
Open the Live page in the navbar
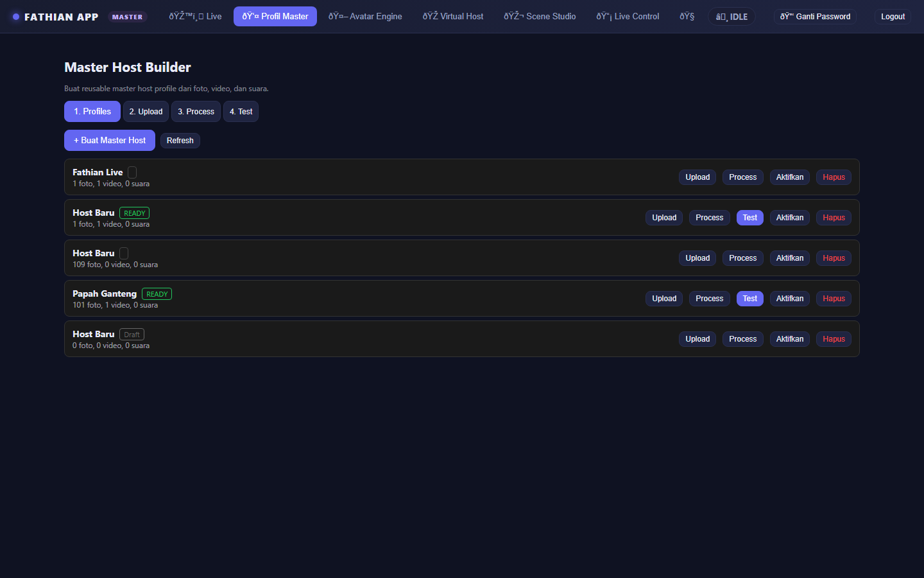click(x=195, y=17)
